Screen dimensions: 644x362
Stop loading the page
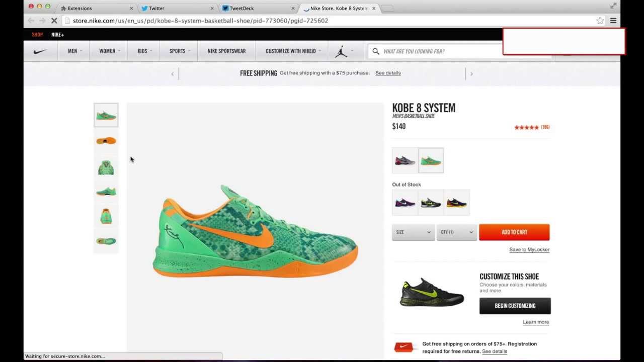pyautogui.click(x=53, y=21)
